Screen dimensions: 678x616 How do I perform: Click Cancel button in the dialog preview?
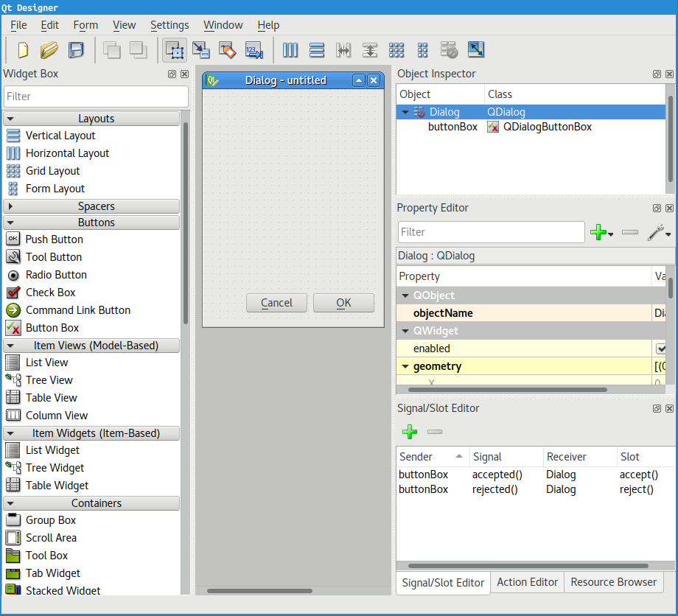pyautogui.click(x=276, y=303)
